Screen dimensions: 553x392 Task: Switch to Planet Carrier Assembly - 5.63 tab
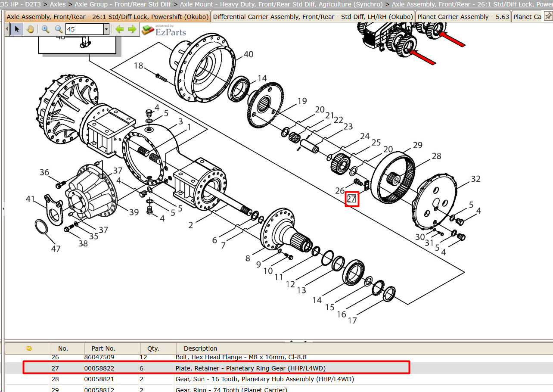(463, 17)
